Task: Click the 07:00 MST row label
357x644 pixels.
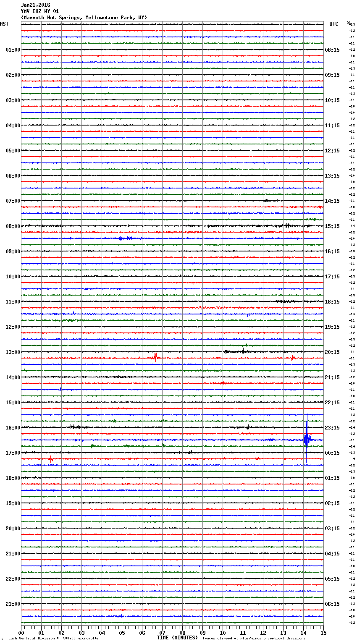Action: click(13, 201)
